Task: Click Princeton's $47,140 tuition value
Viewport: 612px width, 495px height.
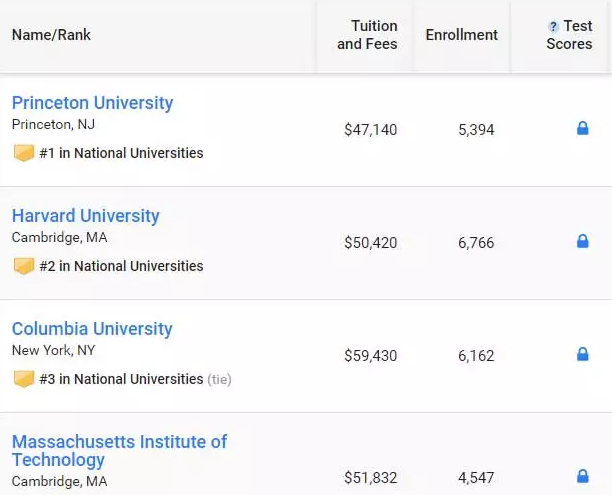Action: click(x=370, y=130)
